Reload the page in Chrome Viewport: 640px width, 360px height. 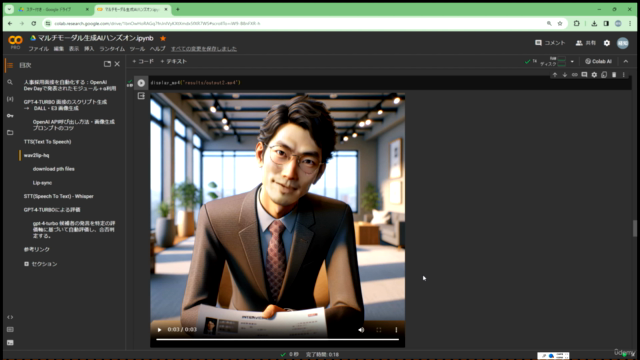tap(34, 24)
